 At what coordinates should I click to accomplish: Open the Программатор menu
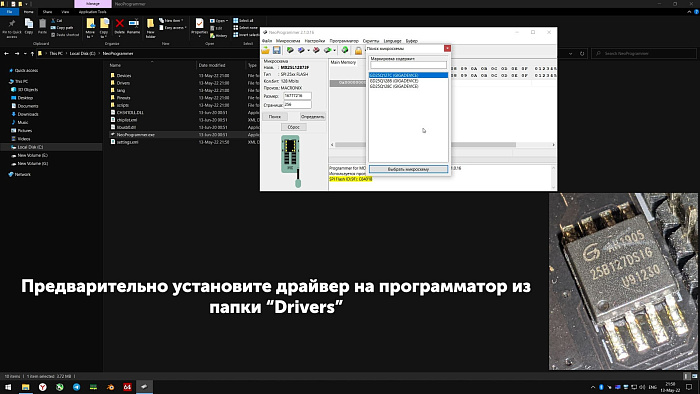pos(344,41)
